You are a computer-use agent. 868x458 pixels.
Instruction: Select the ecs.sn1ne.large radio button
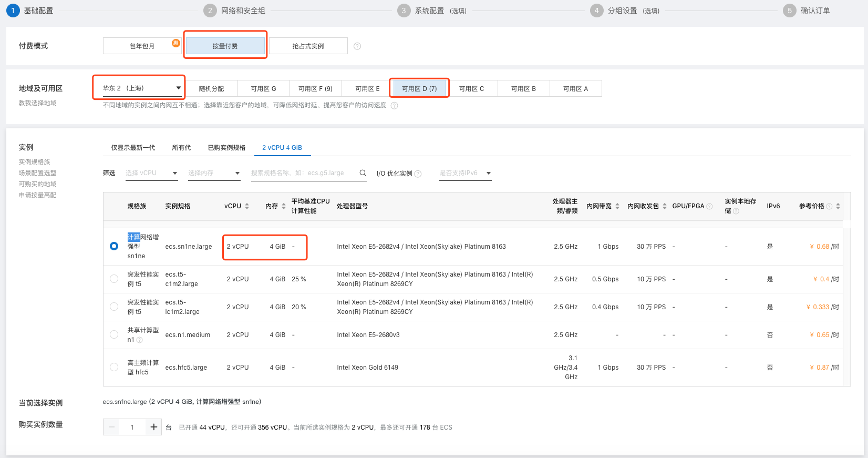pos(114,246)
